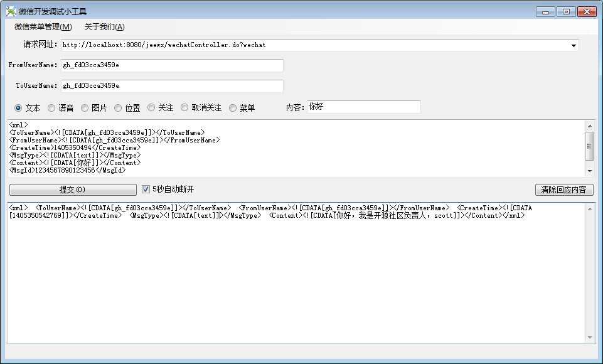Viewport: 603px width, 364px height.
Task: Click the request XML scrollbar thumb
Action: [590, 146]
